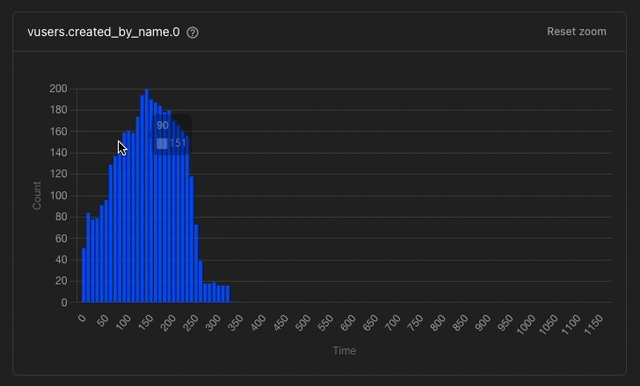Click the tallest histogram bar reaching 200
Screen dimensions: 640x386
click(147, 195)
